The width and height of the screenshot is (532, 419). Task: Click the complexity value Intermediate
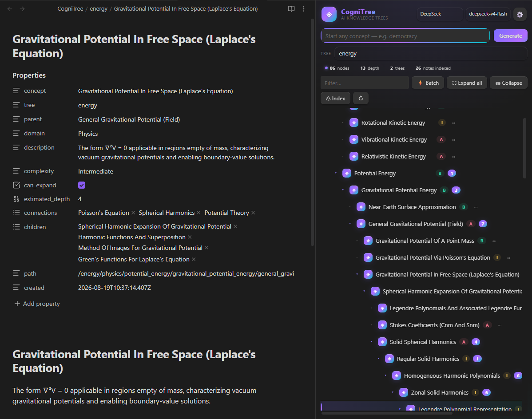pos(95,171)
